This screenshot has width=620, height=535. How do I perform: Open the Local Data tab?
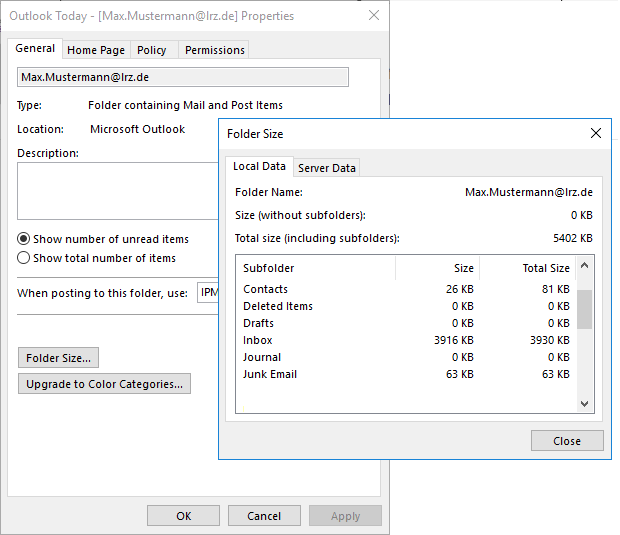click(x=259, y=167)
